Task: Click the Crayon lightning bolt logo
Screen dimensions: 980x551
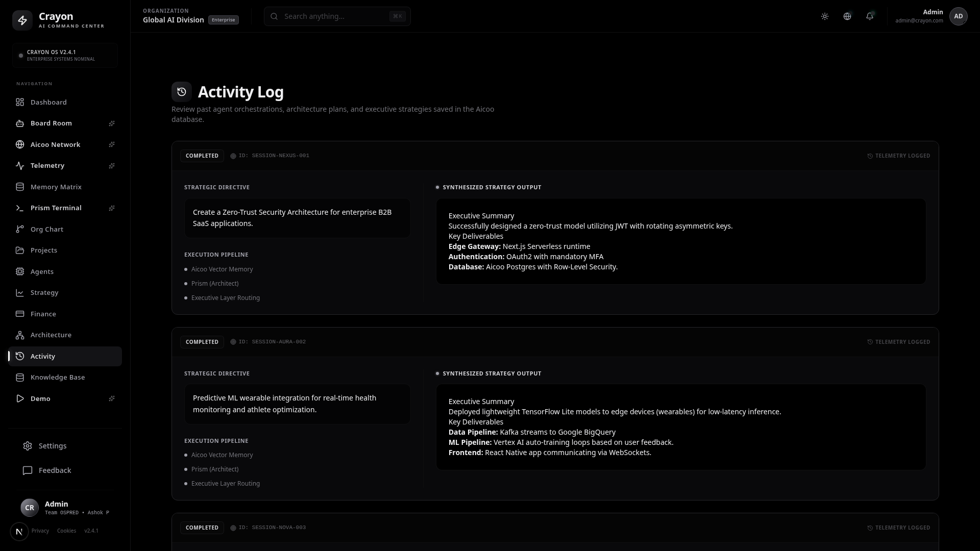Action: pyautogui.click(x=22, y=20)
